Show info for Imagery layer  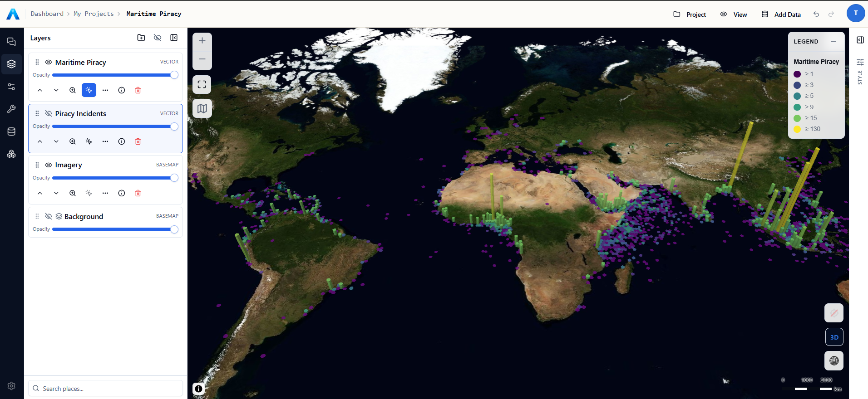point(122,193)
